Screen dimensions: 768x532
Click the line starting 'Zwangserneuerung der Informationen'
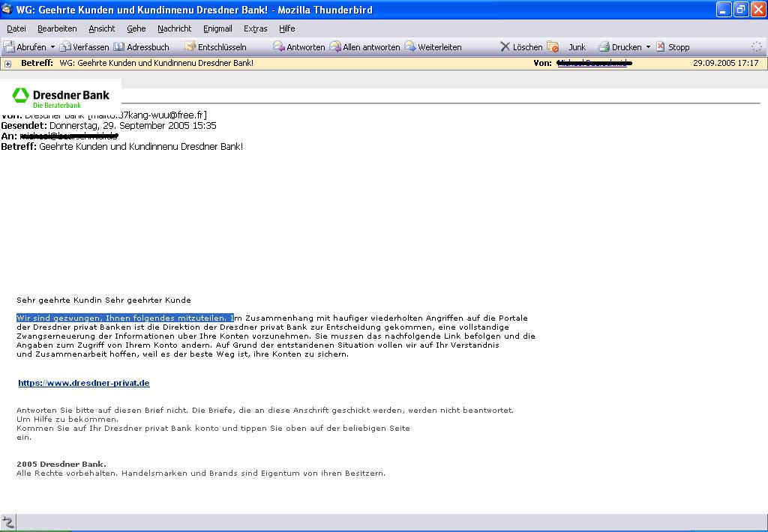tap(276, 336)
